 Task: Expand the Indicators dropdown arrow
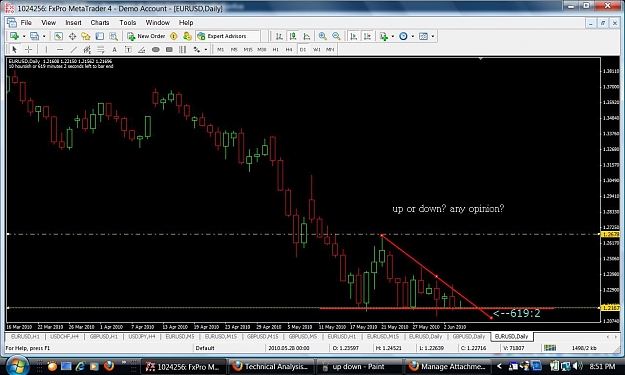pos(393,36)
